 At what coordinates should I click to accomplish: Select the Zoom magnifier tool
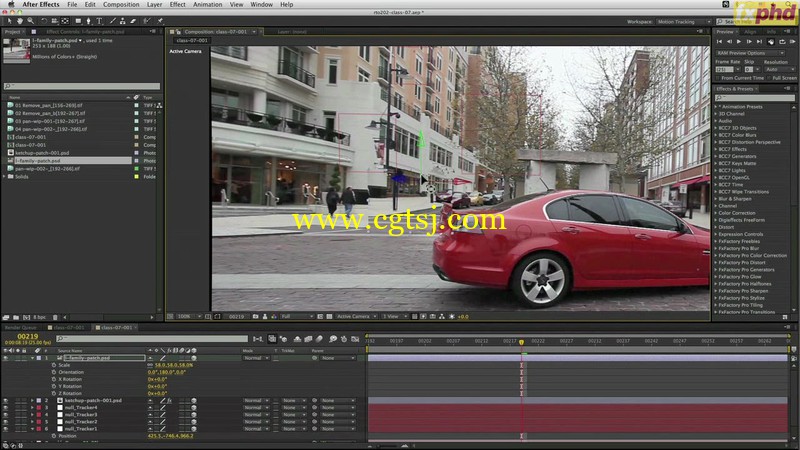coord(31,21)
